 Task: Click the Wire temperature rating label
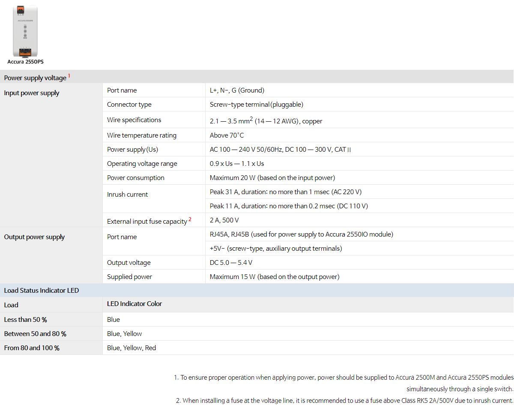coord(141,135)
